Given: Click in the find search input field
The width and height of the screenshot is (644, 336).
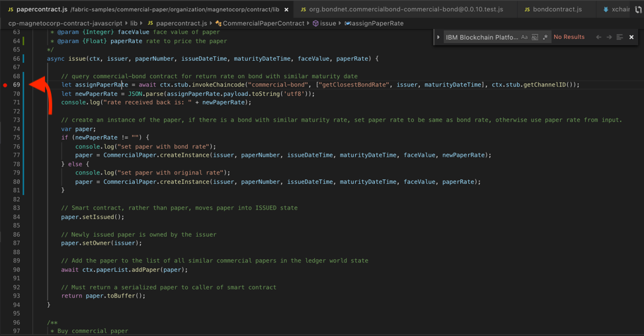Looking at the screenshot, I should (x=481, y=38).
